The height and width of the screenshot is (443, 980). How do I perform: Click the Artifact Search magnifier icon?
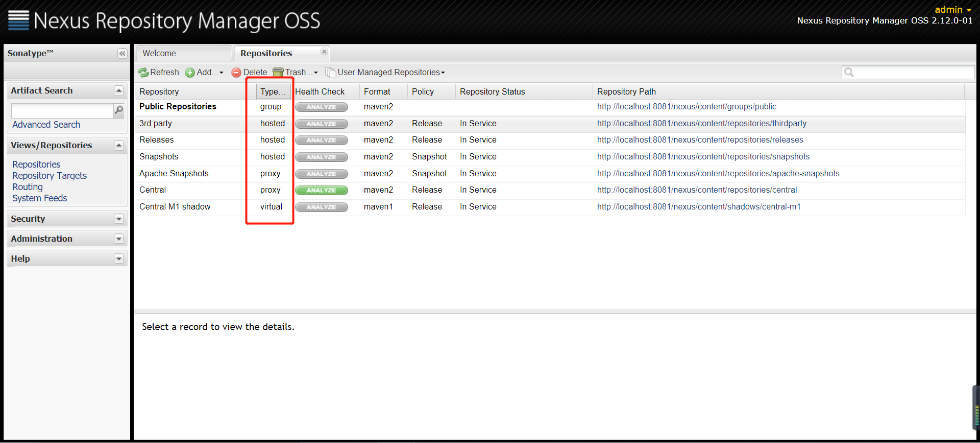click(x=118, y=110)
